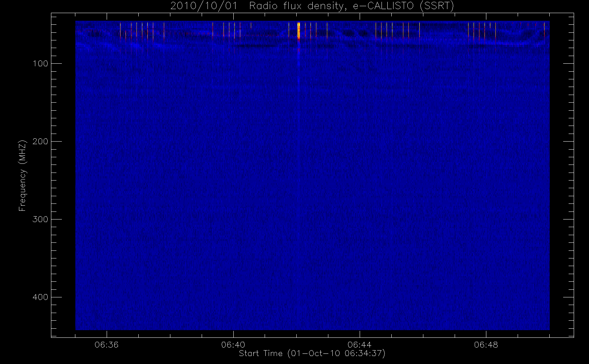This screenshot has height=364, width=589.
Task: Click the '06:36' time axis label
Action: point(107,345)
